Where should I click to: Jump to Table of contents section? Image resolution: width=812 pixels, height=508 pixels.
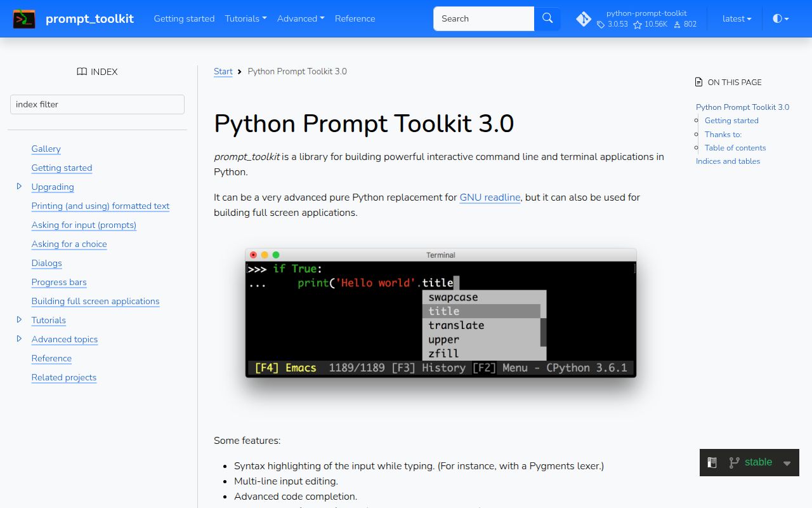pyautogui.click(x=735, y=148)
